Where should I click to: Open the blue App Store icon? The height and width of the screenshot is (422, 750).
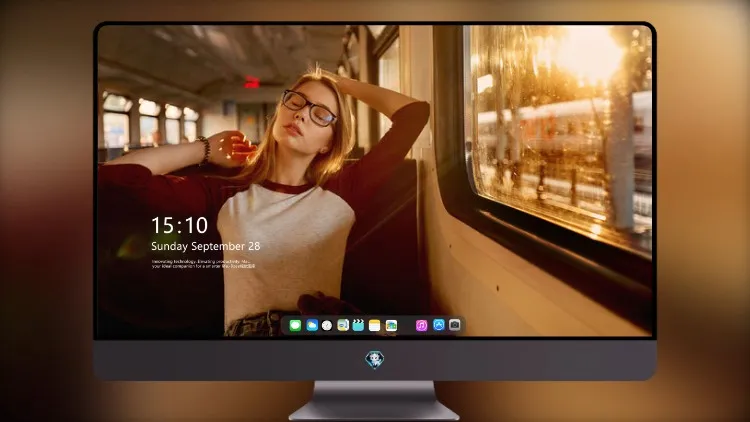point(439,325)
